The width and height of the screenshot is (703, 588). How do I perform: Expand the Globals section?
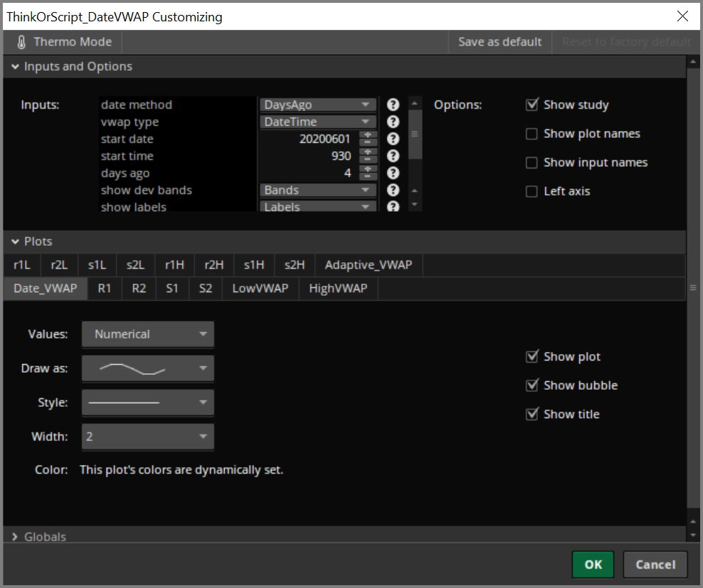coord(15,537)
